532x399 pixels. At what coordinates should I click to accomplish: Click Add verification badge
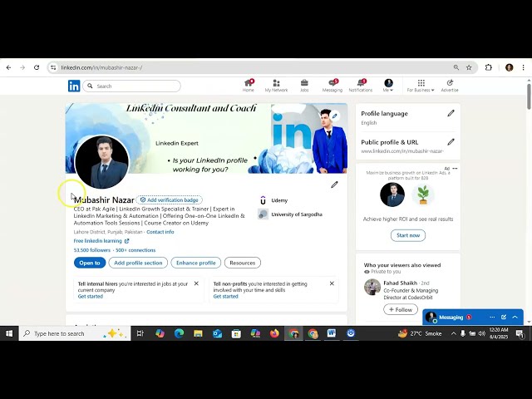click(170, 200)
